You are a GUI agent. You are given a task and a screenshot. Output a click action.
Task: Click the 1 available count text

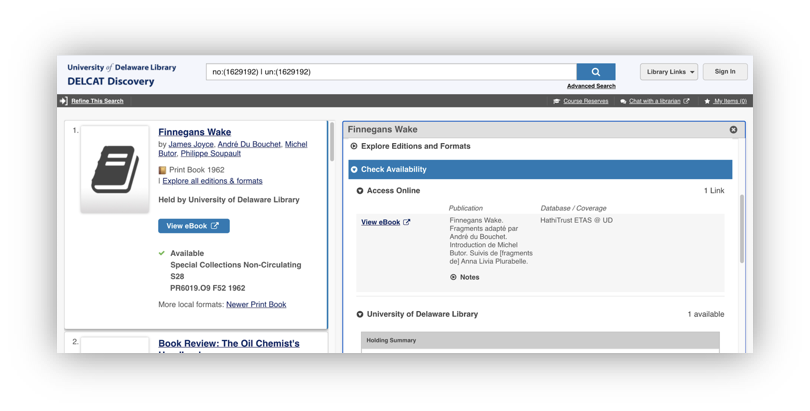(x=706, y=314)
